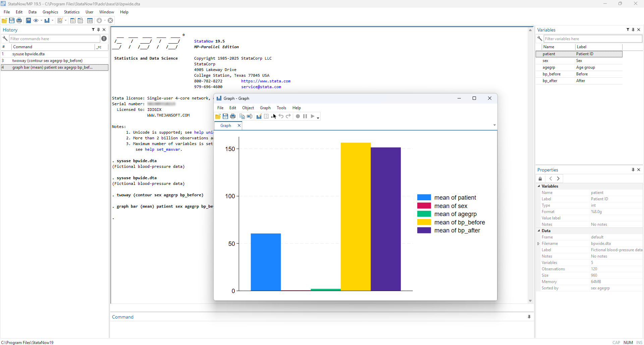Open the Data Browser magnifier icon
The height and width of the screenshot is (345, 644).
click(80, 21)
